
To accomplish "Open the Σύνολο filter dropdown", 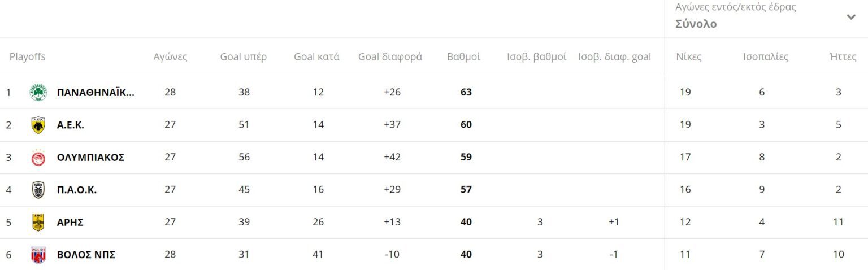I will (696, 24).
